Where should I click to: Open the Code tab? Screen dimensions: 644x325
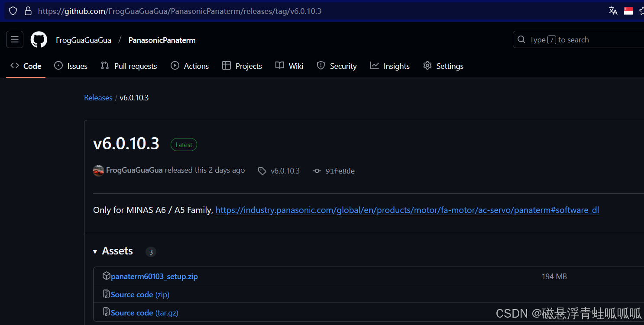click(x=26, y=66)
